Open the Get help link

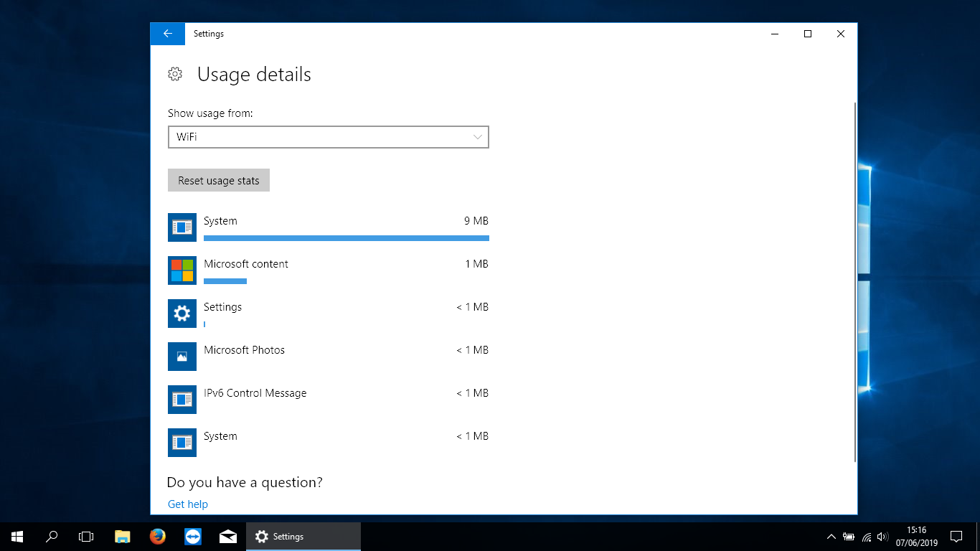(x=188, y=504)
